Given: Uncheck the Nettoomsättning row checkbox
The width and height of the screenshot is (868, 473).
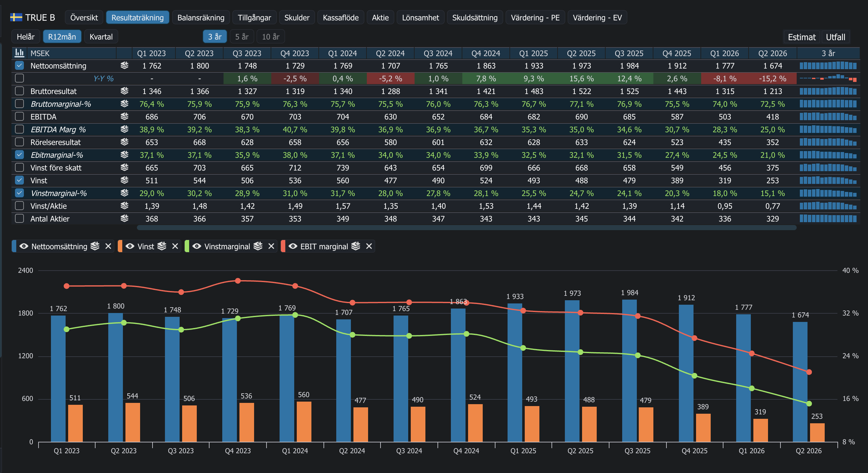Looking at the screenshot, I should tap(19, 65).
